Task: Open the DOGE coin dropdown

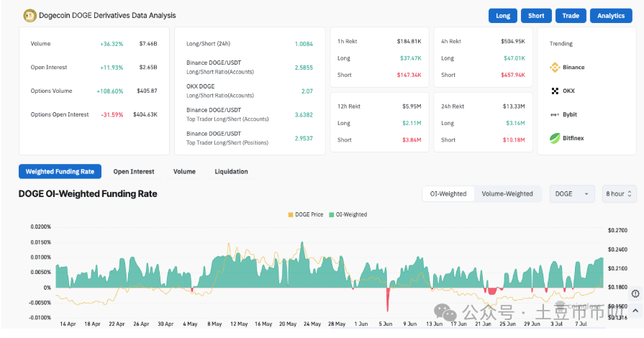Action: [x=572, y=193]
